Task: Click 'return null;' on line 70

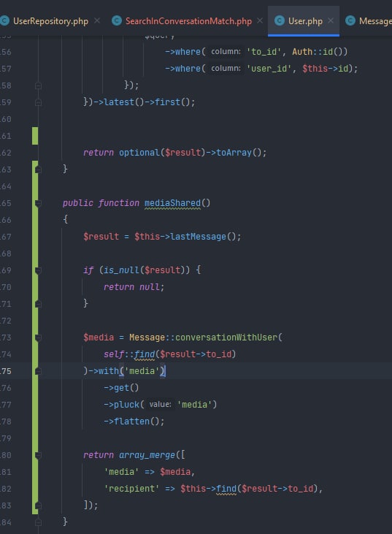Action: point(134,287)
